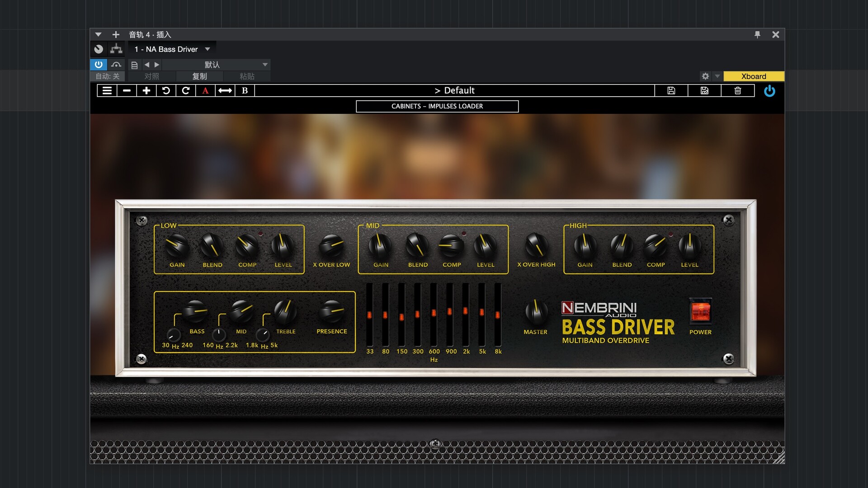Pin the plugin window

click(x=757, y=35)
